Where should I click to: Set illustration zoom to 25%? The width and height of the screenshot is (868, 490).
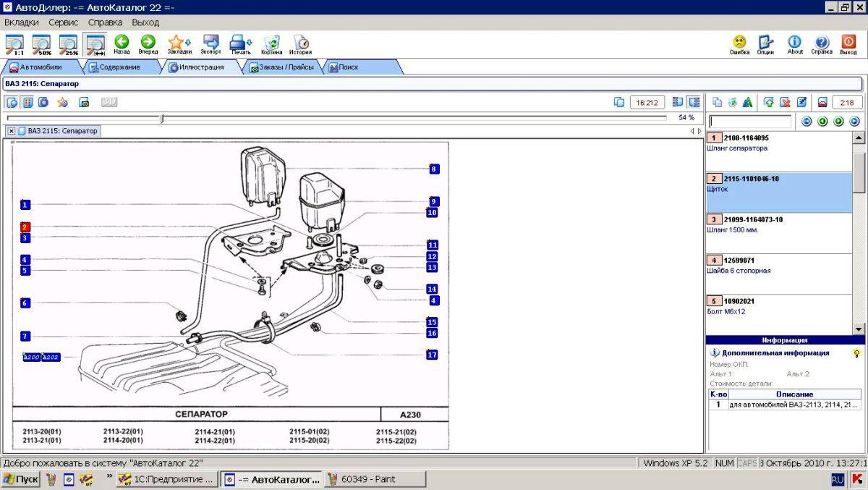coord(68,44)
